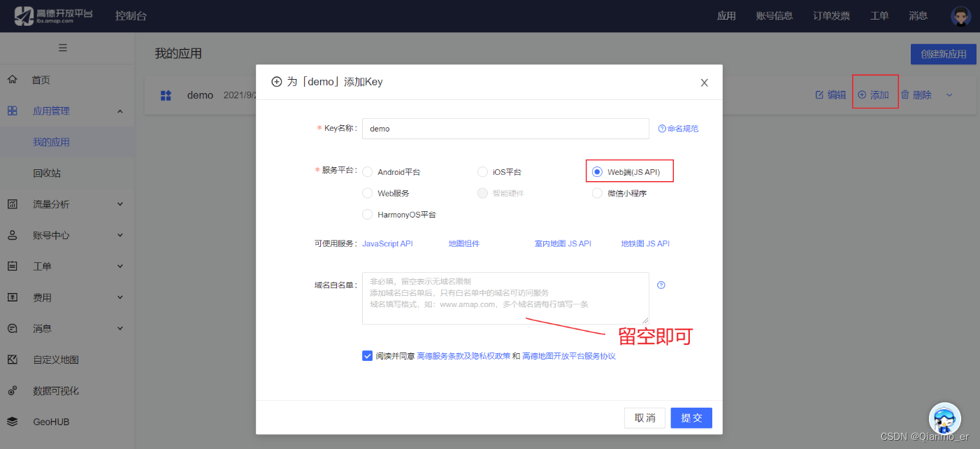Close the 添加Key dialog with X

click(704, 83)
